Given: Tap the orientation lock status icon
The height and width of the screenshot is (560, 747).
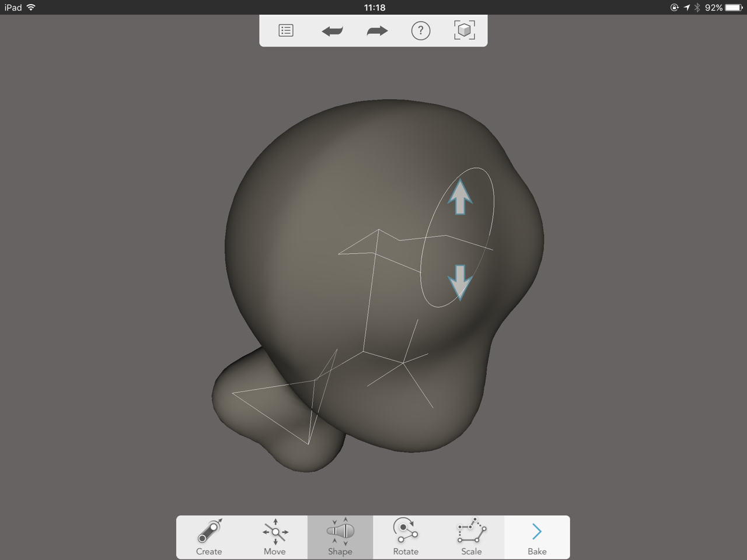Looking at the screenshot, I should 674,8.
